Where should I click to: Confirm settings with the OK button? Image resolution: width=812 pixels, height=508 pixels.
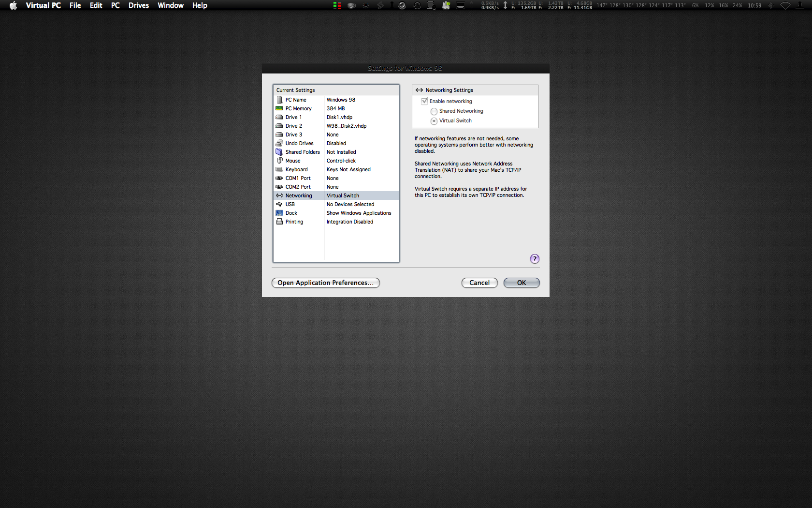[x=522, y=283]
